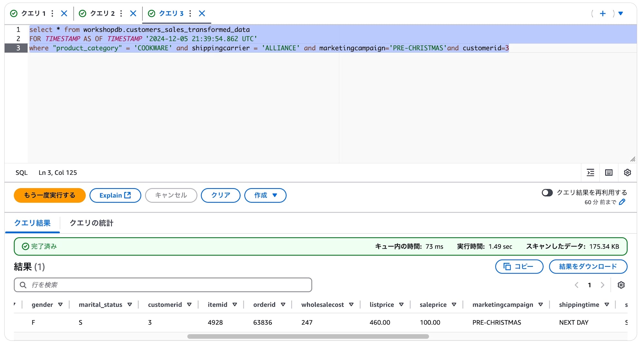Click workshopdb table name in editor

pyautogui.click(x=166, y=30)
